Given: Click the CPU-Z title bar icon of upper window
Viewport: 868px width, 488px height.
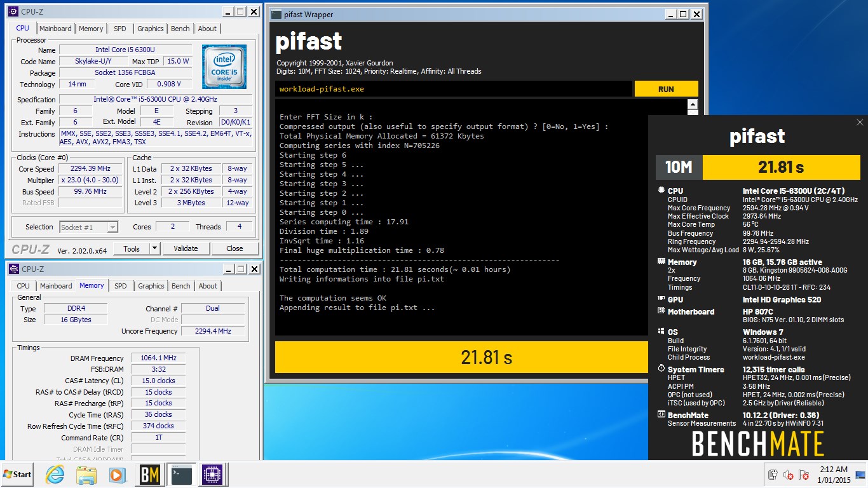Looking at the screenshot, I should (x=13, y=11).
